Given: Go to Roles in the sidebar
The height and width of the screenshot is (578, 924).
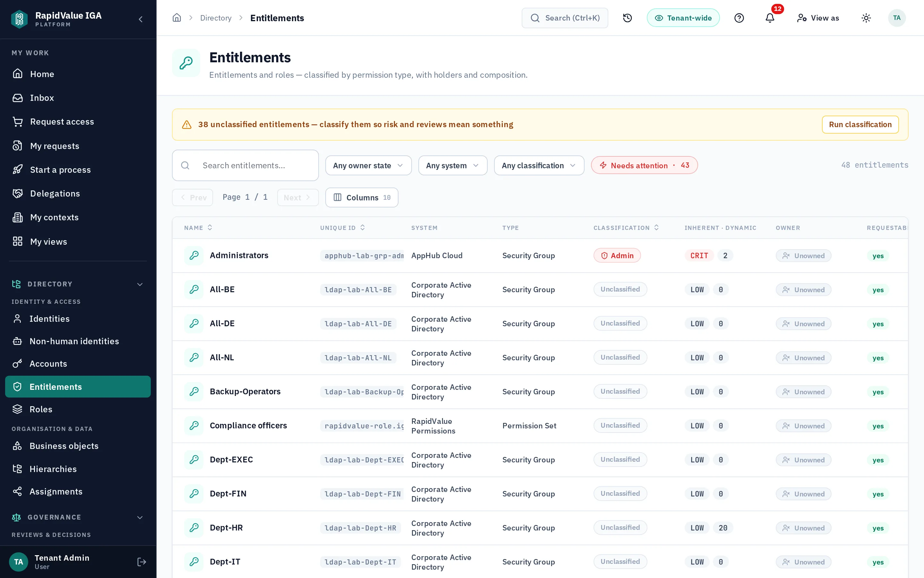Looking at the screenshot, I should tap(78, 409).
